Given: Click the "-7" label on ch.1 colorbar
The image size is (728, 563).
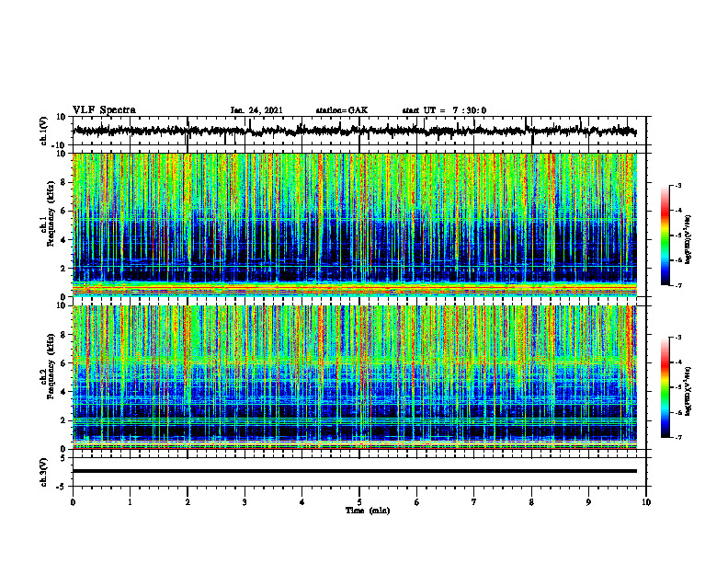Looking at the screenshot, I should coord(677,285).
